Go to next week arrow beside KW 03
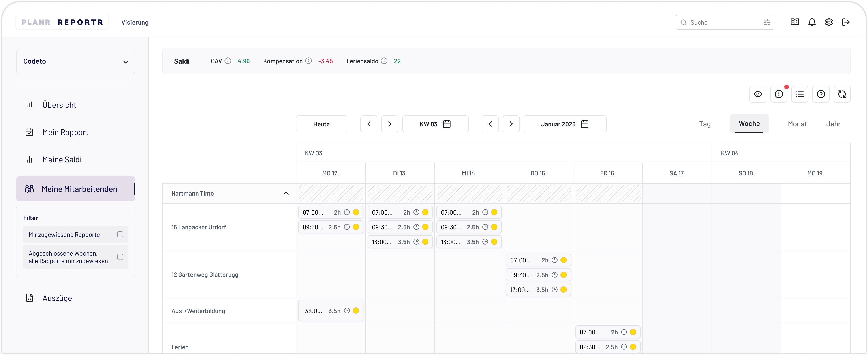 [x=389, y=124]
